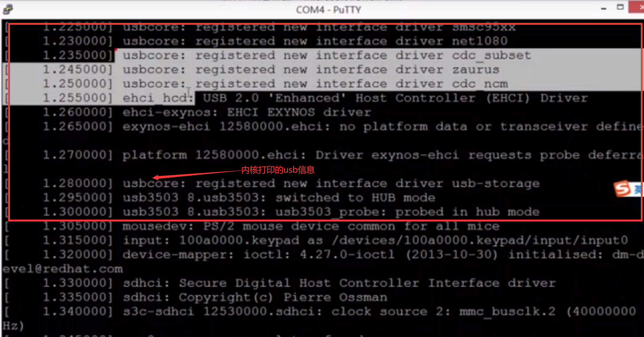Maximize the COM4 PuTTY window
This screenshot has height=337, width=644.
click(620, 7)
